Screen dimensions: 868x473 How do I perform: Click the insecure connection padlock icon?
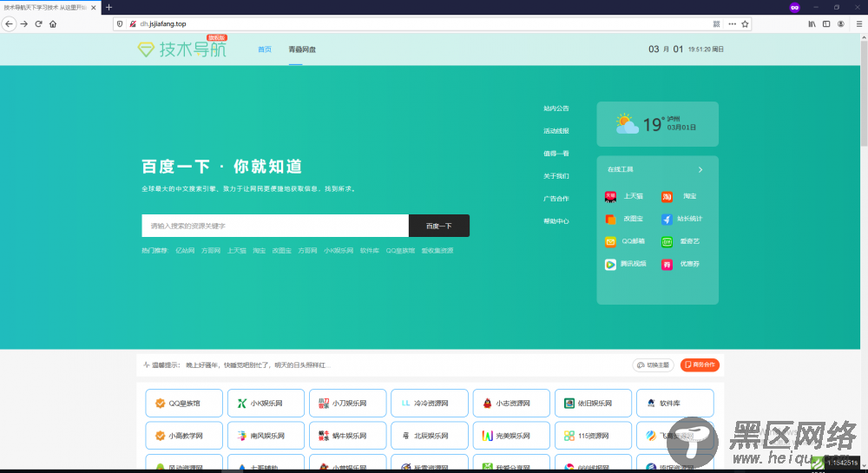[132, 23]
